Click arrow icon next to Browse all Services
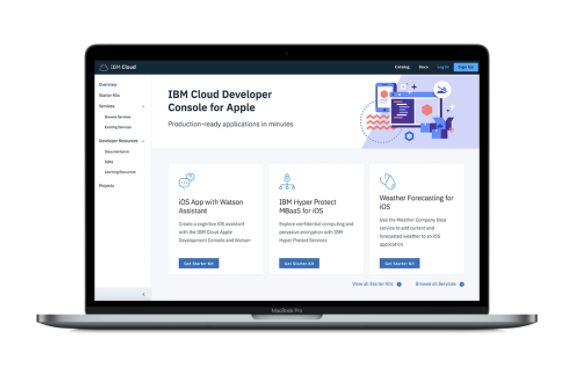575x379 pixels. (x=462, y=284)
